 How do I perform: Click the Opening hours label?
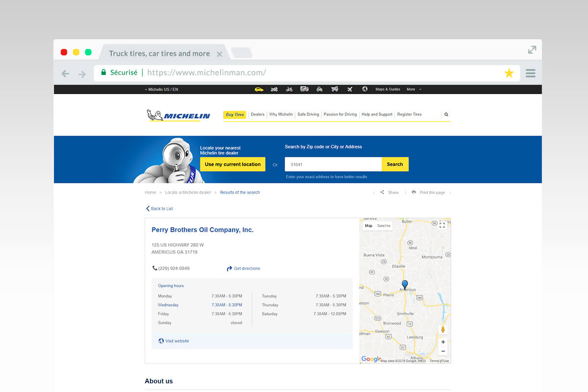point(171,286)
